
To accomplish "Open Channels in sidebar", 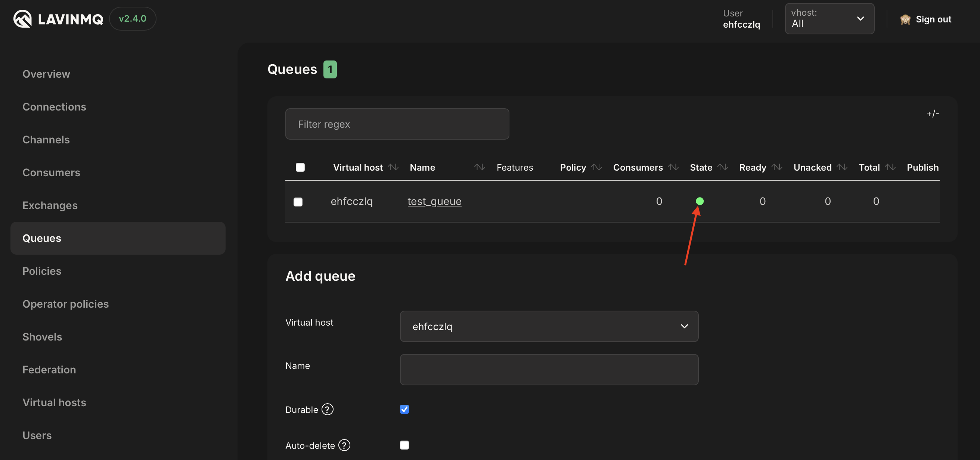I will click(46, 140).
